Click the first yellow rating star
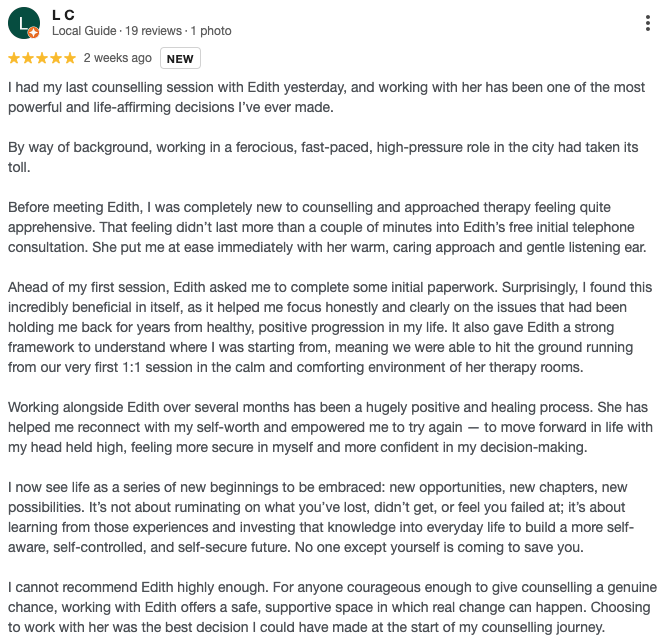This screenshot has width=664, height=641. (14, 58)
